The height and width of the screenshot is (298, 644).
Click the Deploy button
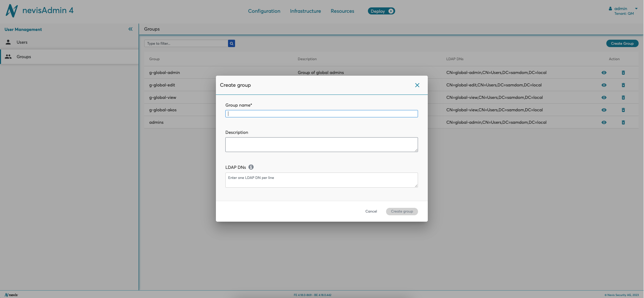coord(381,11)
